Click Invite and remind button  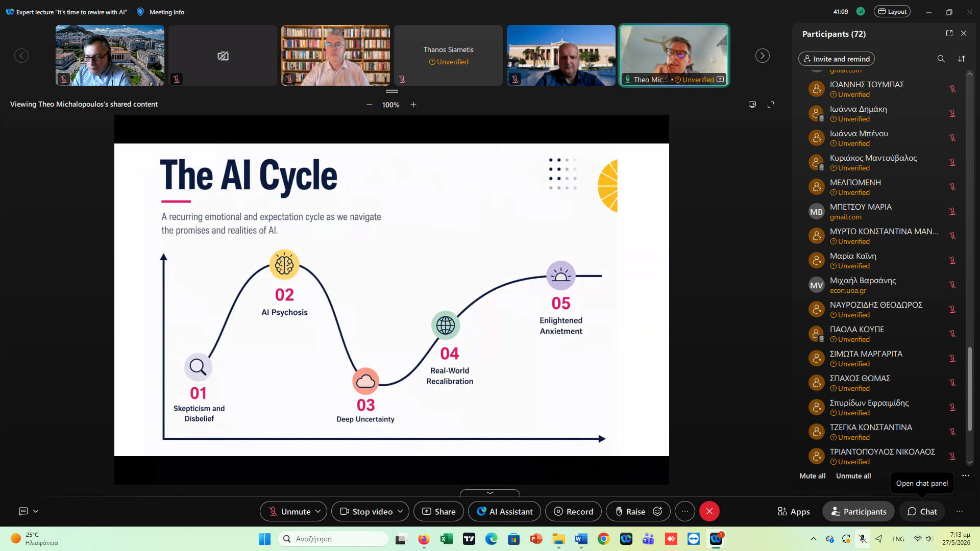point(837,59)
